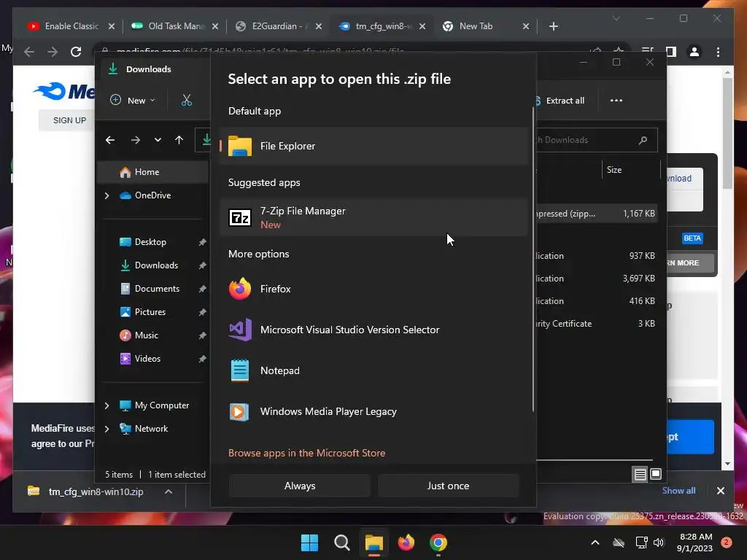Click File Explorer taskbar icon
Viewport: 747px width, 560px height.
point(374,542)
